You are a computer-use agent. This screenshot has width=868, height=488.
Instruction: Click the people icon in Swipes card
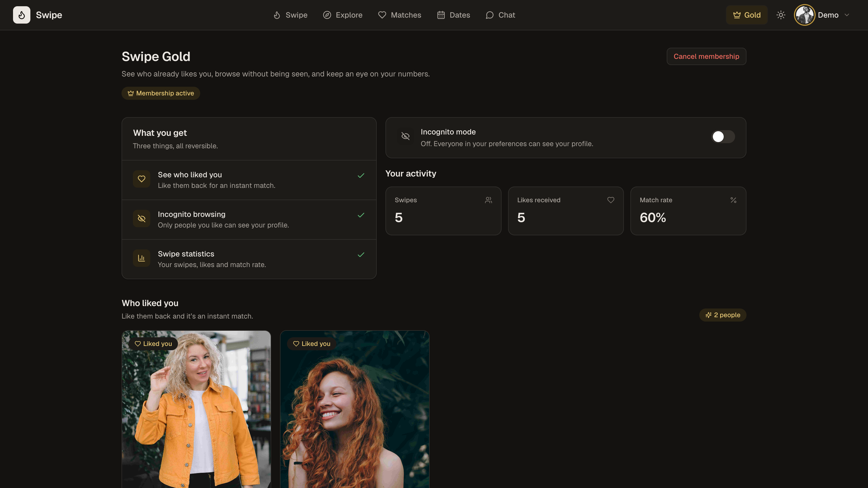[488, 200]
